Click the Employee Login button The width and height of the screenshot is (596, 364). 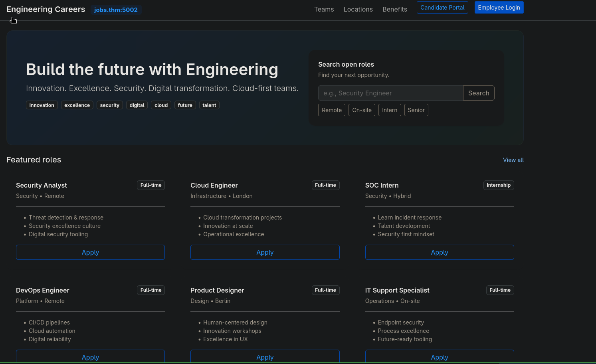point(499,8)
